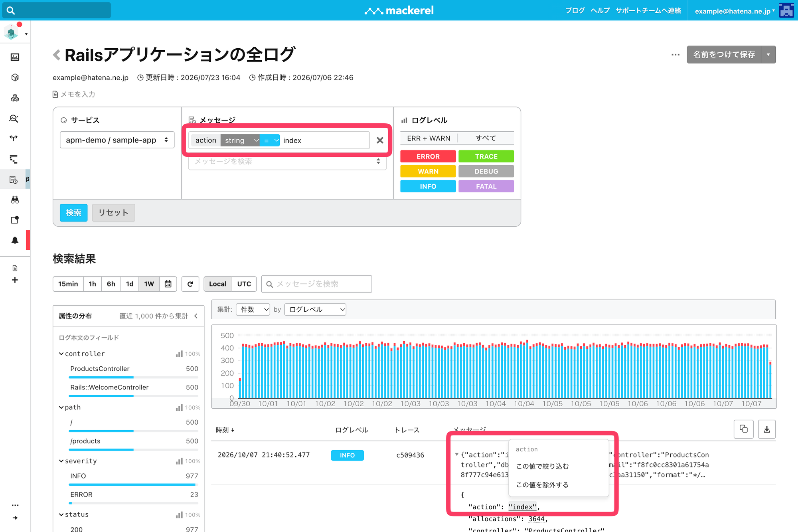Open the dashboard chart icon in sidebar
Viewport: 798px width, 532px height.
click(15, 57)
